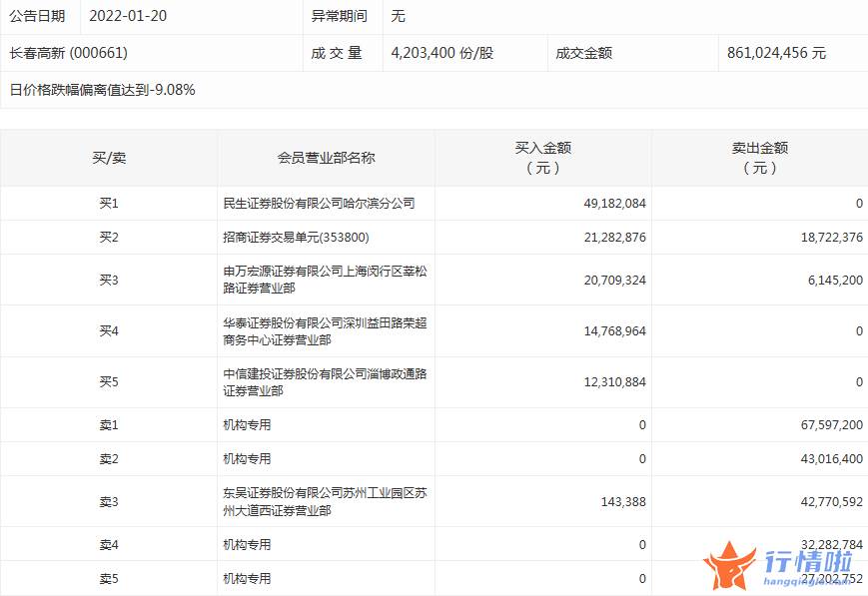
Task: Select the 买4 row label
Action: [x=109, y=330]
